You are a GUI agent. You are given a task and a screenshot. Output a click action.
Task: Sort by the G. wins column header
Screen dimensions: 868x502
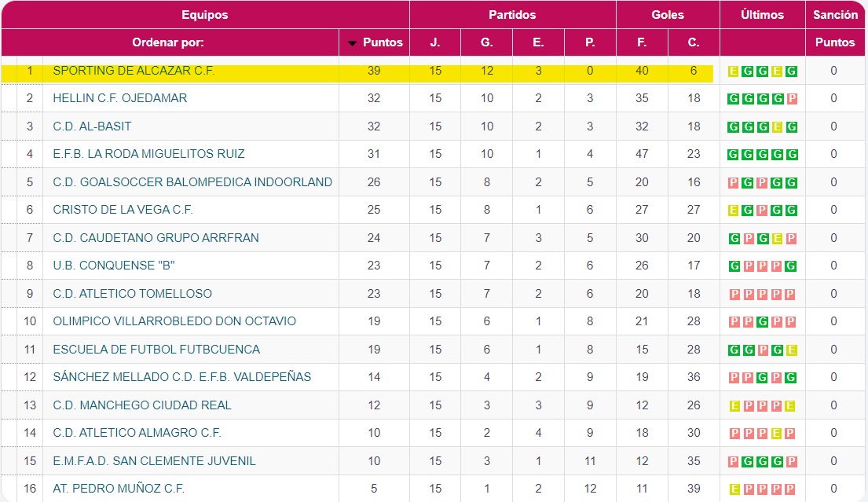pos(487,42)
